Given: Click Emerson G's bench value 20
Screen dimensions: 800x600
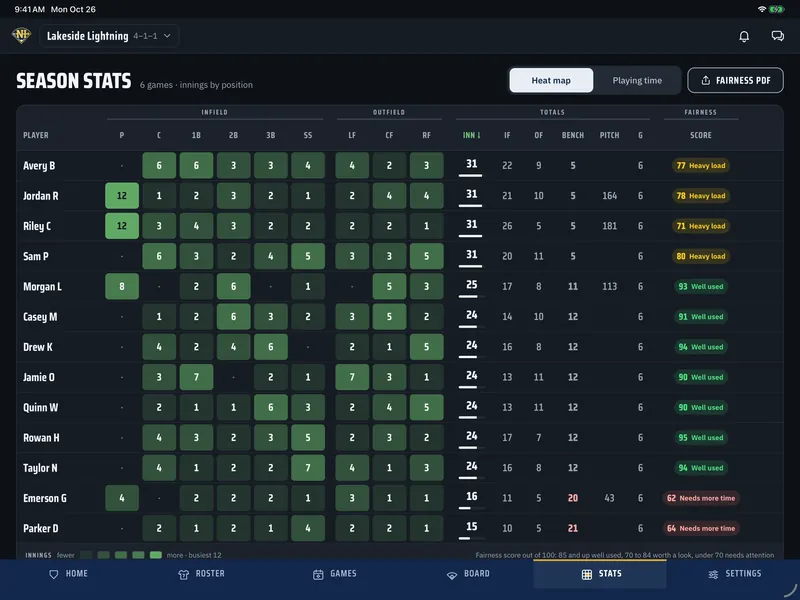Looking at the screenshot, I should click(x=572, y=498).
